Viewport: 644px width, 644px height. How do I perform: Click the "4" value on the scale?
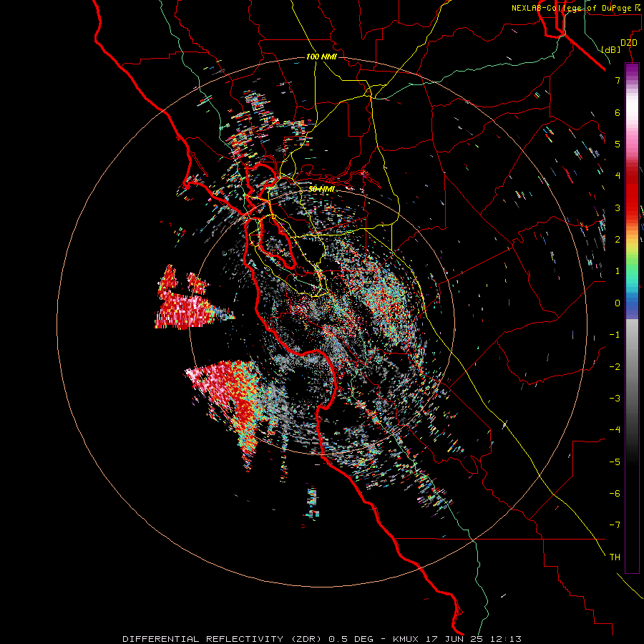coord(618,176)
